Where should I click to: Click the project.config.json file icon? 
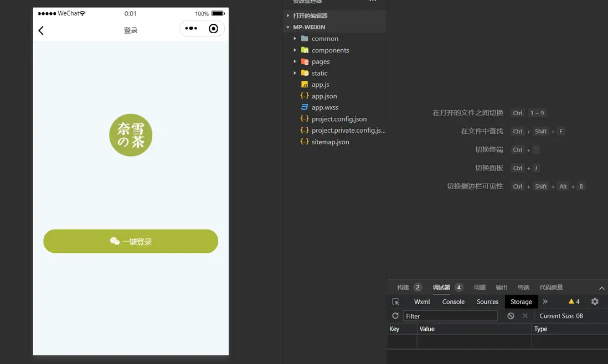[305, 119]
